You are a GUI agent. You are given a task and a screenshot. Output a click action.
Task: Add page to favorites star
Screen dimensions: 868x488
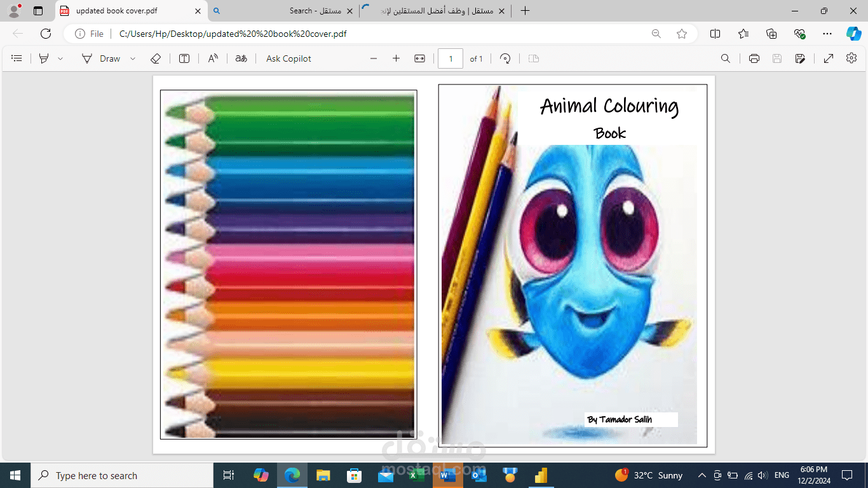(x=682, y=34)
